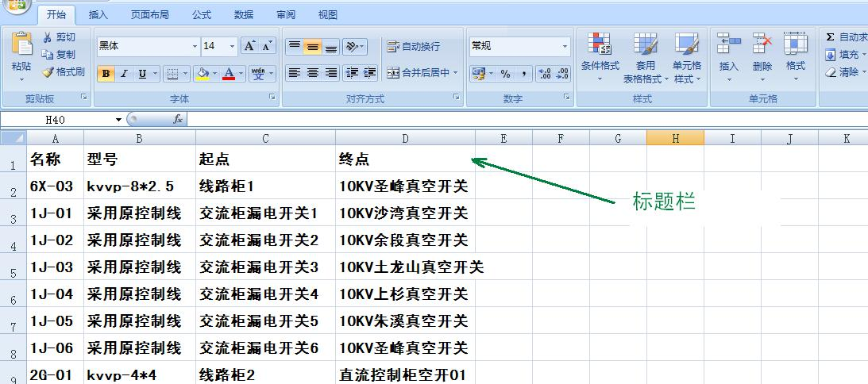The image size is (868, 384).
Task: Open the font name dropdown showing 黑体
Action: 195,47
